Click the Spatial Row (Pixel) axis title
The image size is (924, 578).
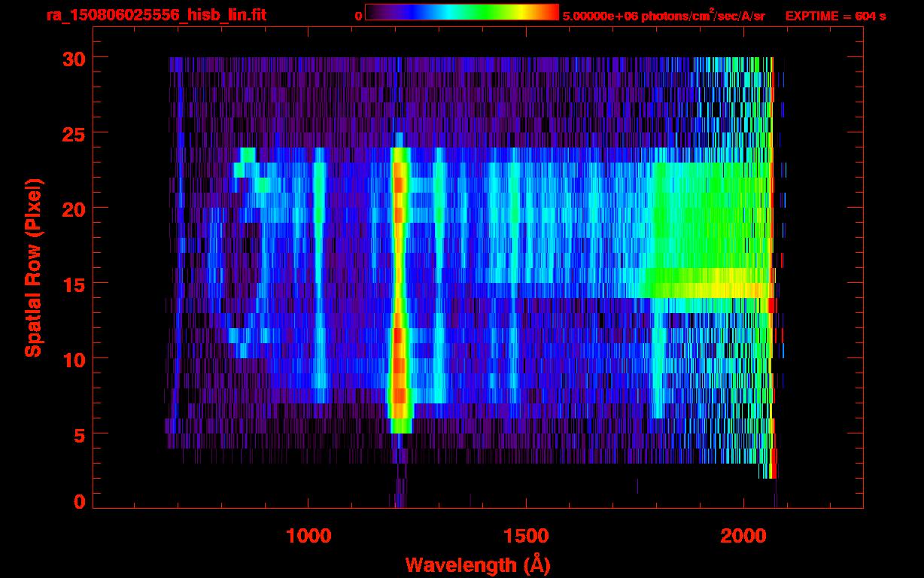pyautogui.click(x=34, y=268)
